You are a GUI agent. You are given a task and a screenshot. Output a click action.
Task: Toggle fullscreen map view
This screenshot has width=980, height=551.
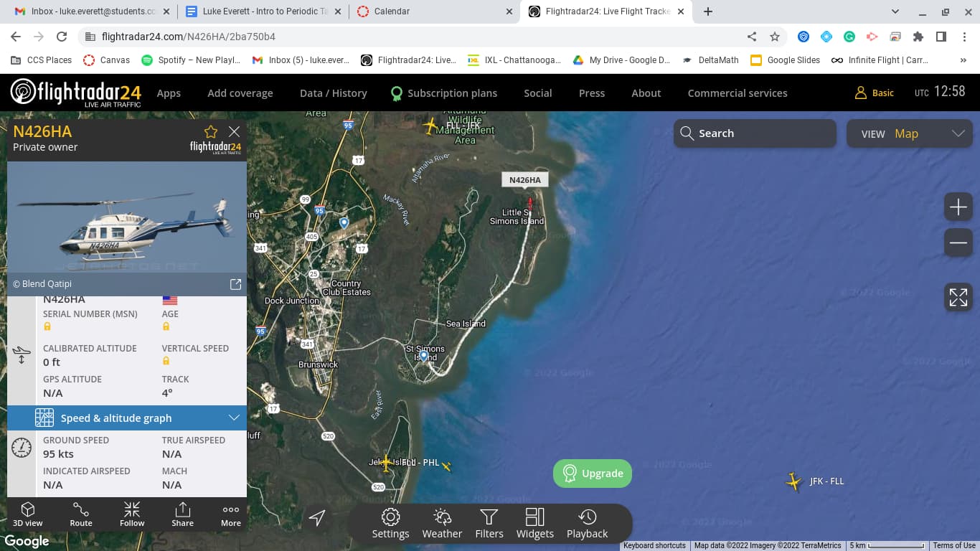point(958,297)
